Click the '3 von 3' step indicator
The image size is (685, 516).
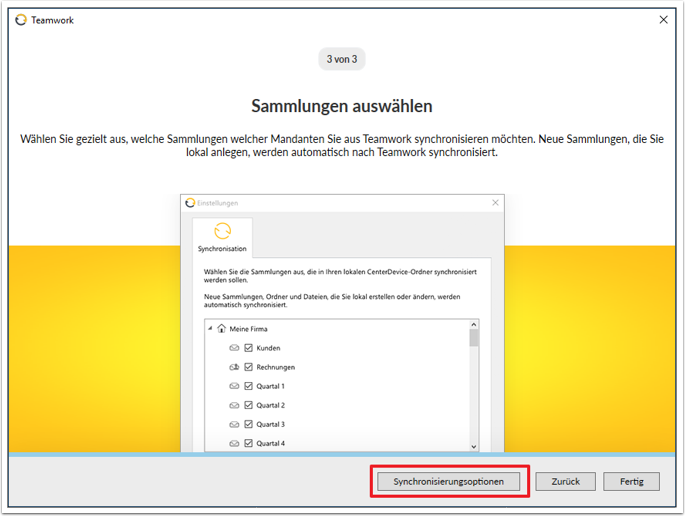[342, 59]
